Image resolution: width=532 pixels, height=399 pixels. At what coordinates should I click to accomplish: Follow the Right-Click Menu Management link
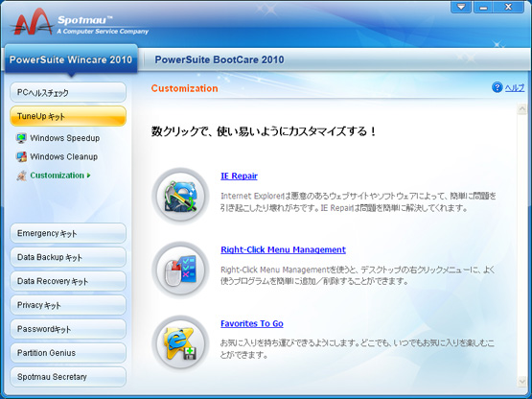pyautogui.click(x=283, y=249)
